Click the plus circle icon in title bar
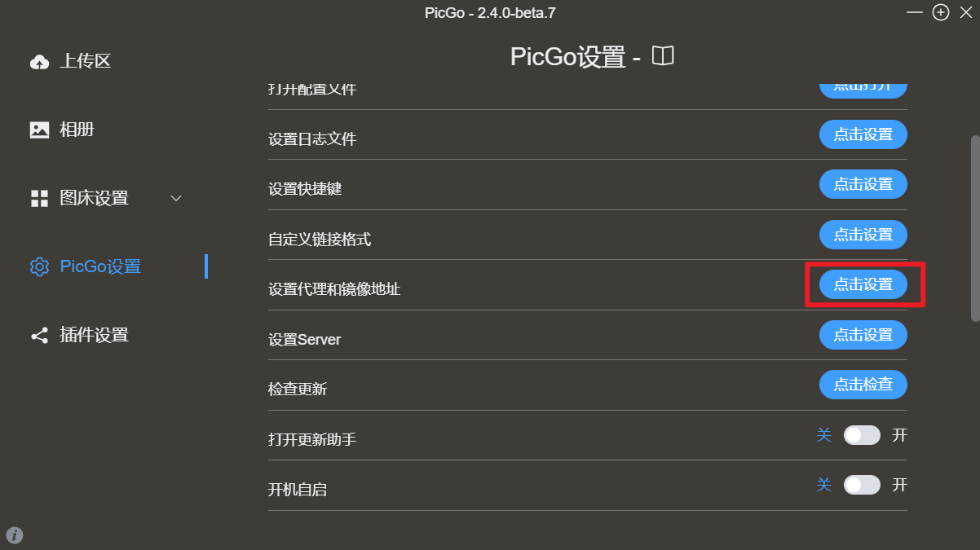The image size is (980, 550). (941, 12)
